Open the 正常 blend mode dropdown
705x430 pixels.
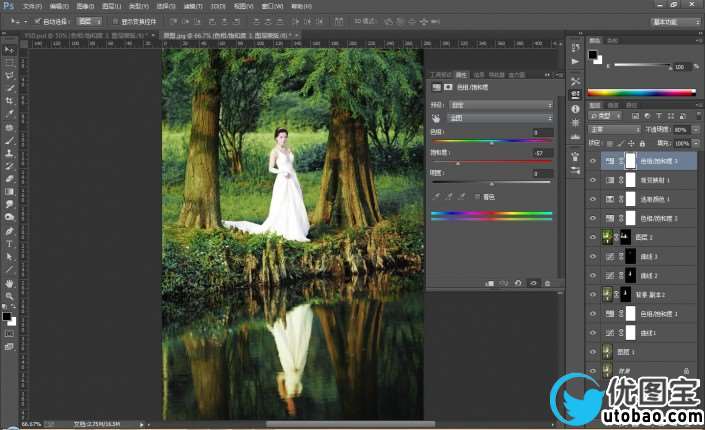(615, 130)
